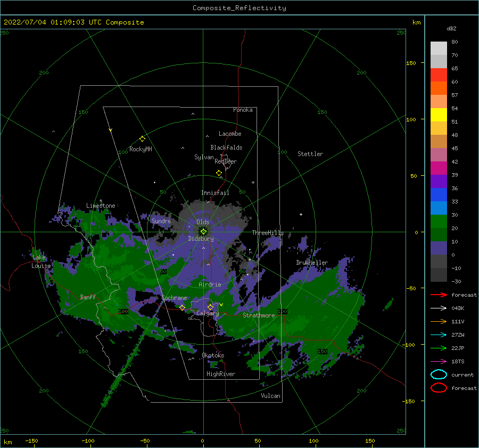Screen dimensions: 479x448
Task: Click the Lake Louise label
Action: [x=41, y=262]
